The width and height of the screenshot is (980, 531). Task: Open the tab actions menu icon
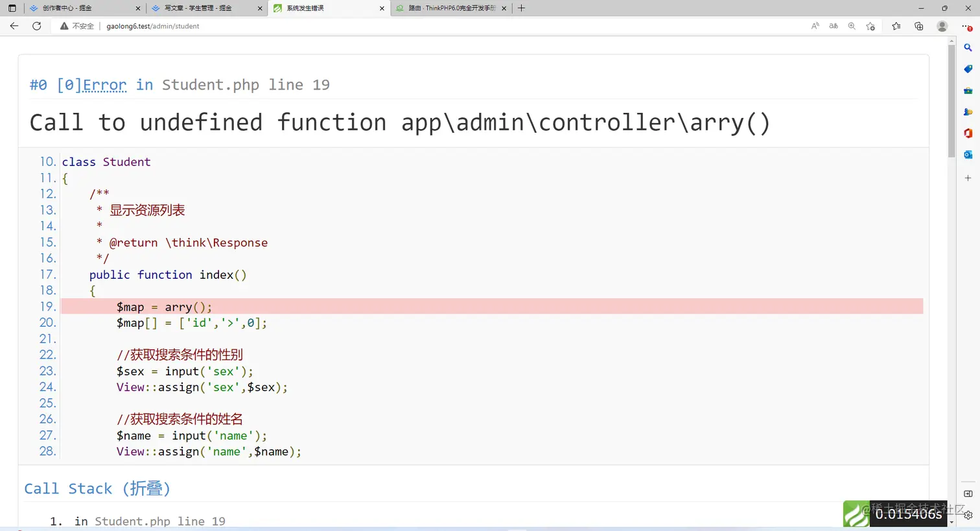[12, 8]
